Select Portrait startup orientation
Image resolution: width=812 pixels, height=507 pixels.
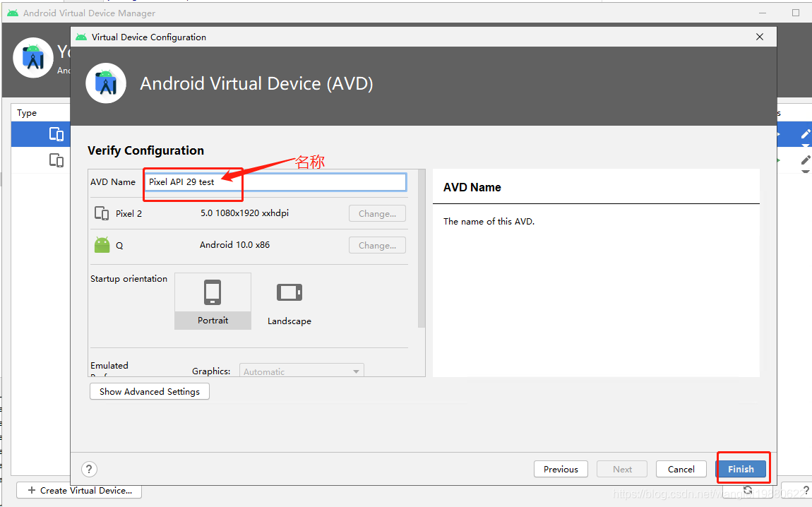tap(213, 301)
